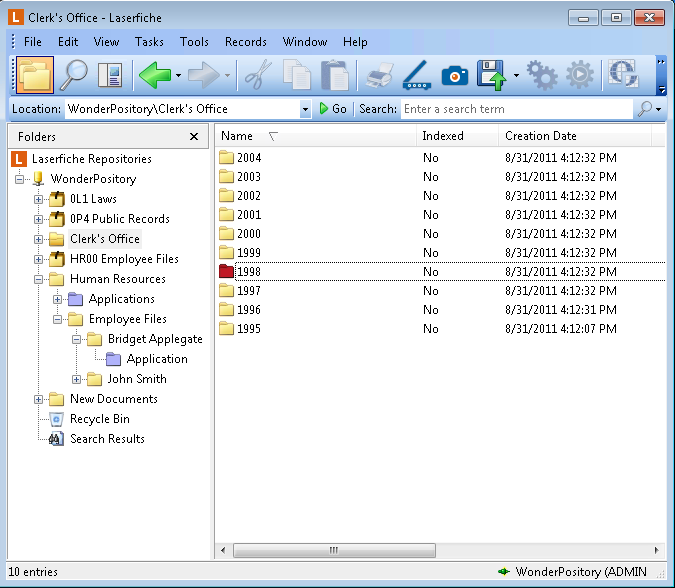Image resolution: width=675 pixels, height=588 pixels.
Task: Click the Go button
Action: tap(333, 109)
